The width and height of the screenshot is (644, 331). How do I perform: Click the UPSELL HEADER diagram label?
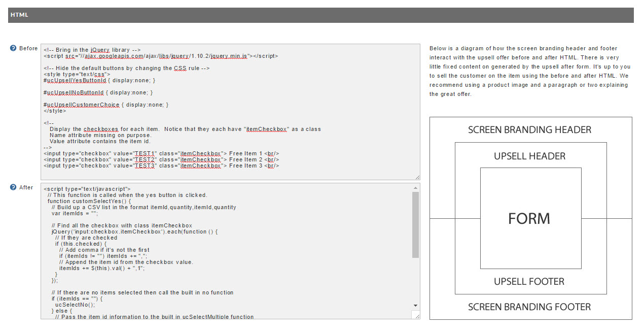530,156
